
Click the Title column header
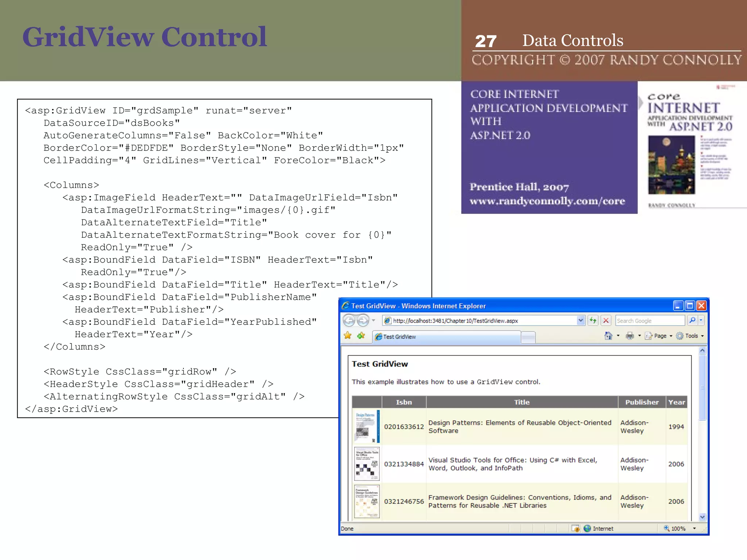pyautogui.click(x=522, y=402)
